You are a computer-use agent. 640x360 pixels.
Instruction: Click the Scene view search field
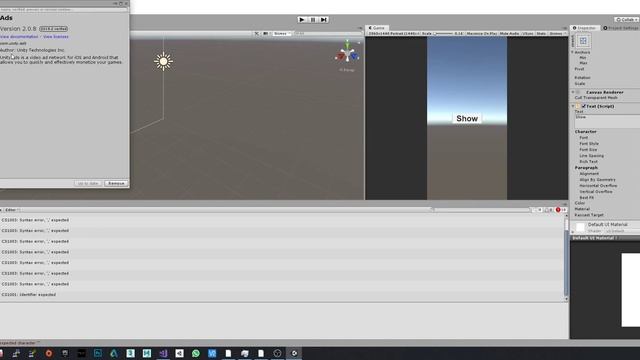(327, 33)
